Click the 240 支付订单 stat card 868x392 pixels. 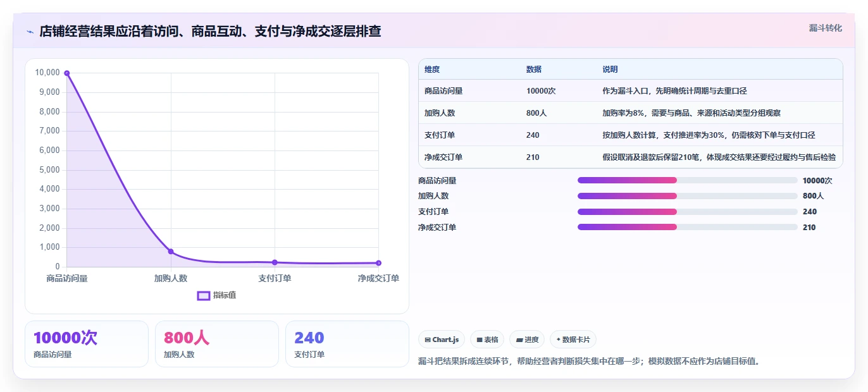coord(347,344)
